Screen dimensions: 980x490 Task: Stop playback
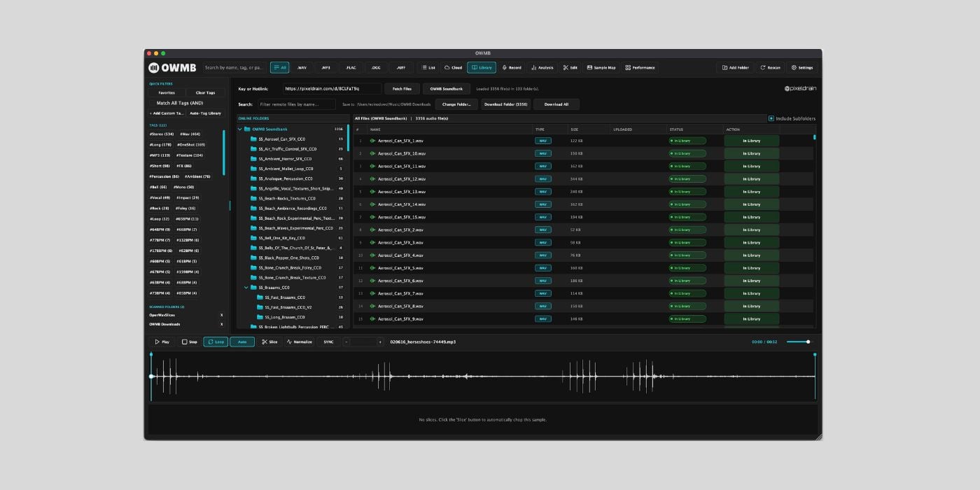[190, 342]
